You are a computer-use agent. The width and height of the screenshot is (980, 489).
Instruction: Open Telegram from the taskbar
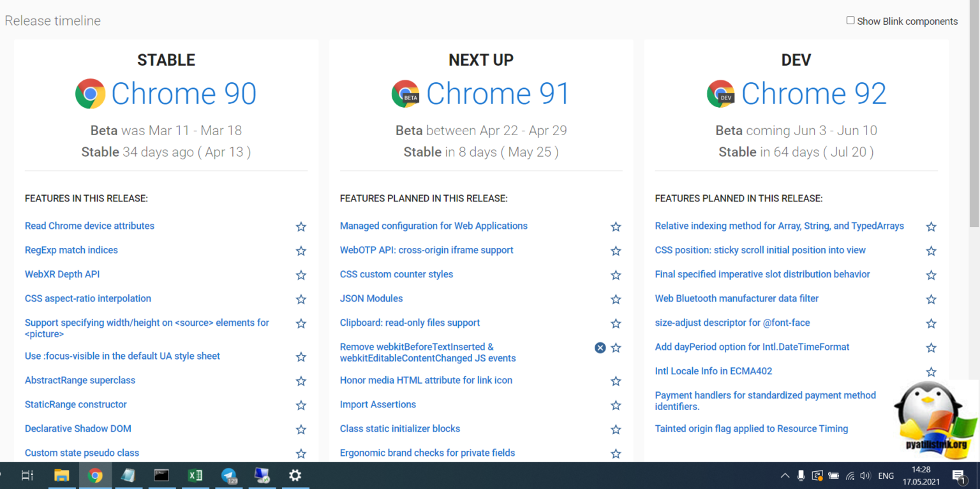tap(228, 475)
